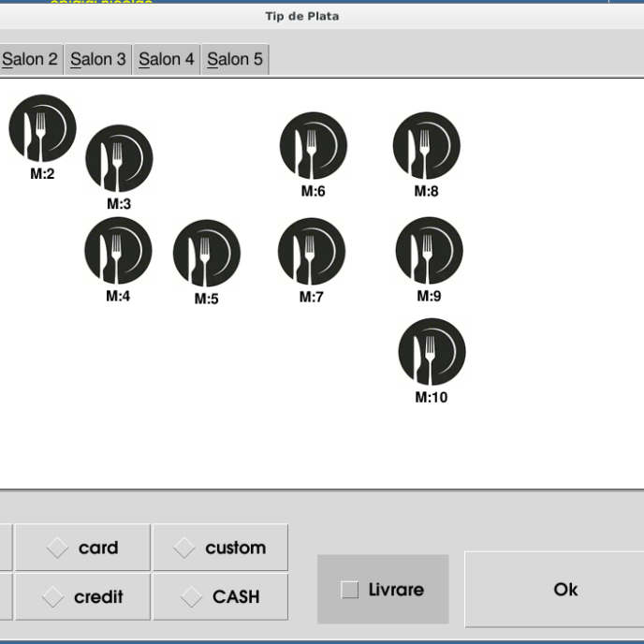644x644 pixels.
Task: Click the Tip de Plata title bar
Action: click(x=301, y=16)
